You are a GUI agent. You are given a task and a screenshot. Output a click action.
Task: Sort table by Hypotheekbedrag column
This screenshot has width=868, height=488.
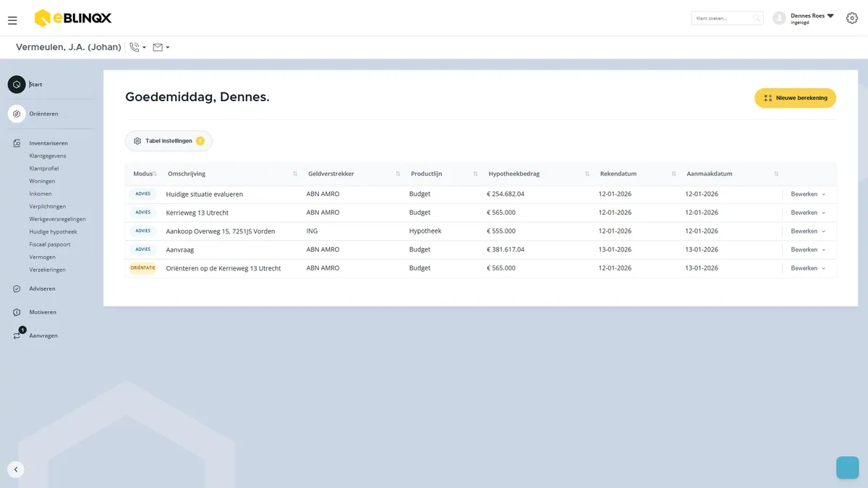(588, 174)
